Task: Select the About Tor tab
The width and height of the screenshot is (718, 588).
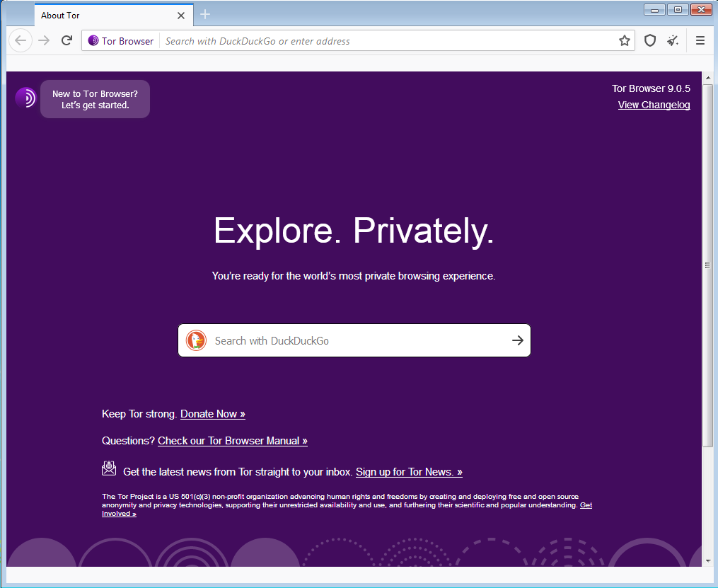Action: tap(114, 15)
